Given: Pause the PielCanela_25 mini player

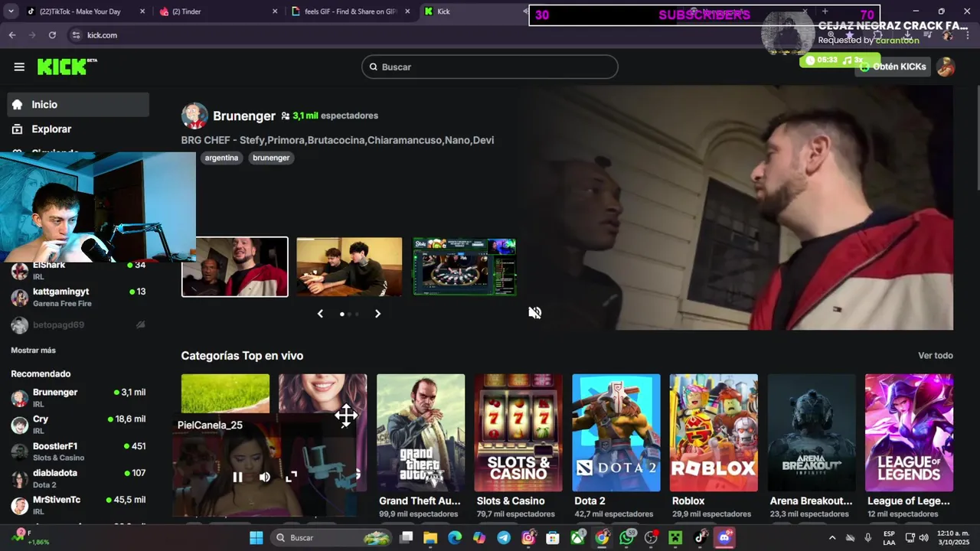Looking at the screenshot, I should click(x=237, y=477).
